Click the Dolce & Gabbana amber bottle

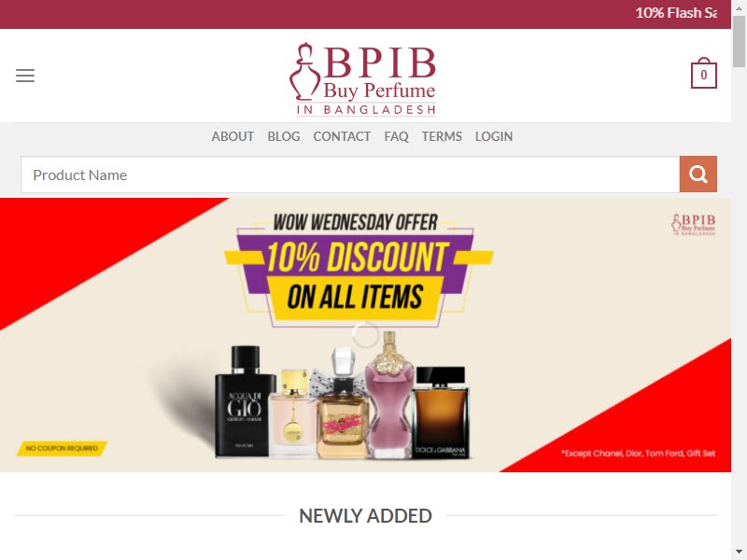pyautogui.click(x=441, y=413)
